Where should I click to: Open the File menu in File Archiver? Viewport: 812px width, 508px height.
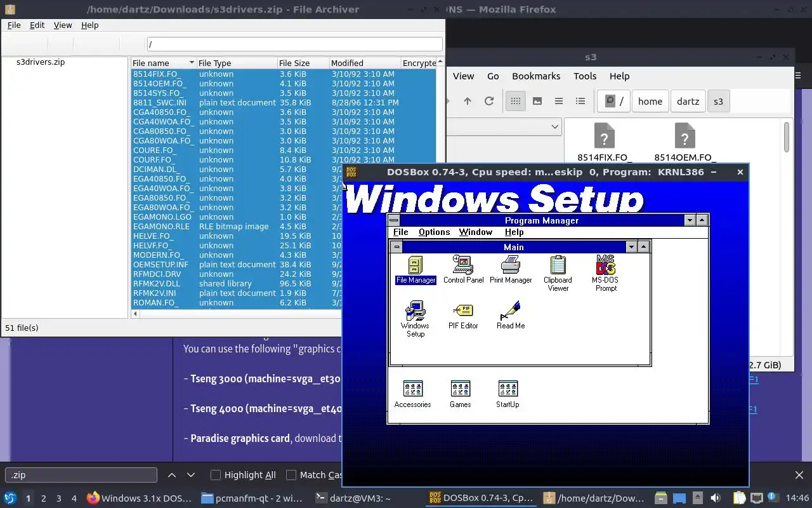[x=14, y=25]
